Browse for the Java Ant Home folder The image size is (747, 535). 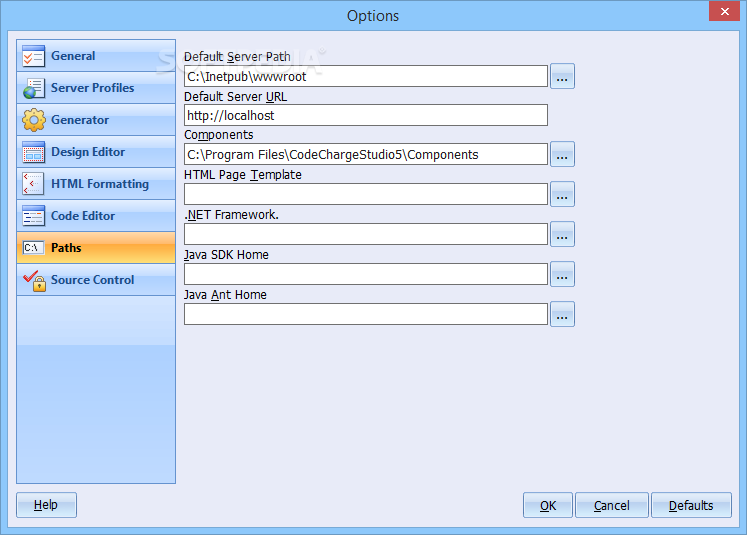tap(562, 314)
